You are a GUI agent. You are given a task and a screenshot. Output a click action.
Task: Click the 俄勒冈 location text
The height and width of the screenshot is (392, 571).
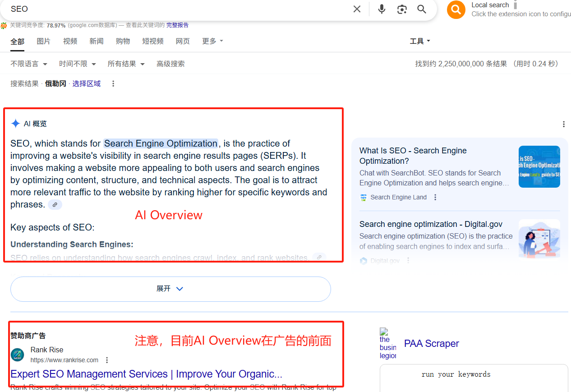click(x=55, y=83)
